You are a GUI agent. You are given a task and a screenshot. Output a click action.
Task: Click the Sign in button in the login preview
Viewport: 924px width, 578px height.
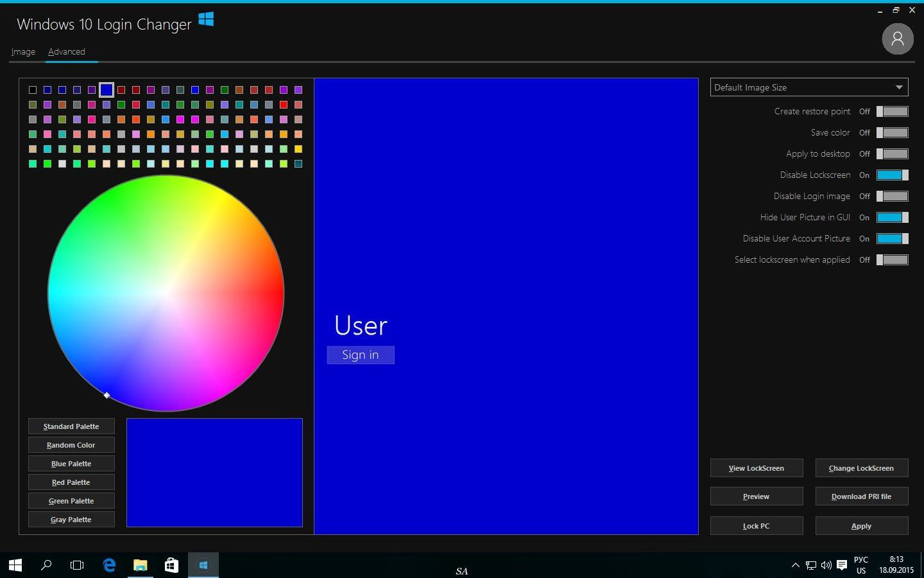coord(361,355)
